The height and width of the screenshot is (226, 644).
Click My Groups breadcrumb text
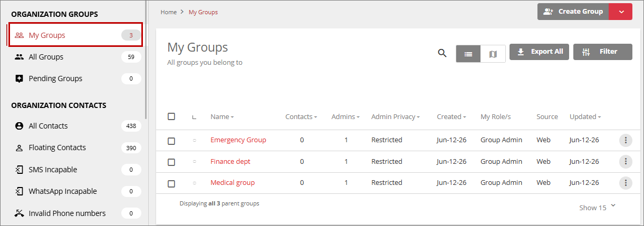click(x=203, y=12)
